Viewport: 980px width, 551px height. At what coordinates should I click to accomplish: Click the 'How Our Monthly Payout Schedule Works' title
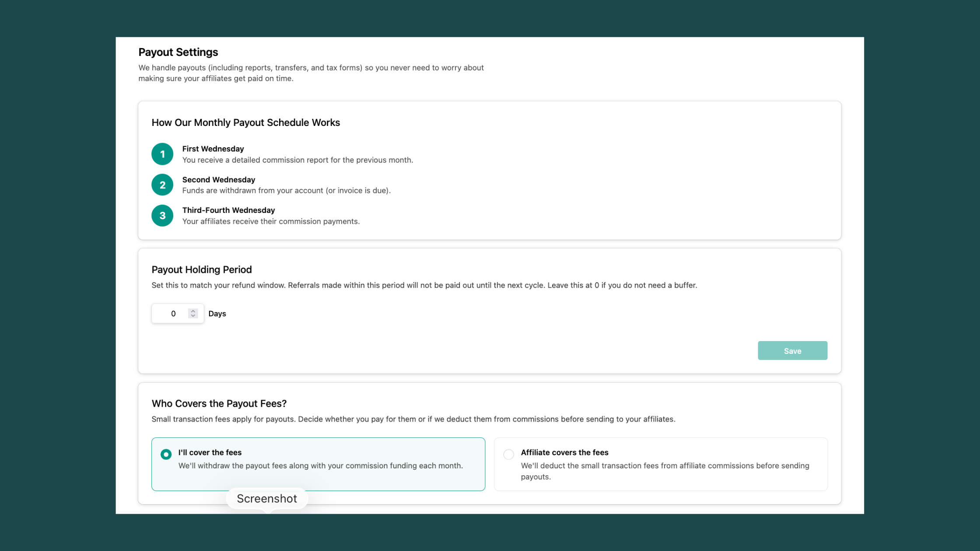pyautogui.click(x=246, y=123)
